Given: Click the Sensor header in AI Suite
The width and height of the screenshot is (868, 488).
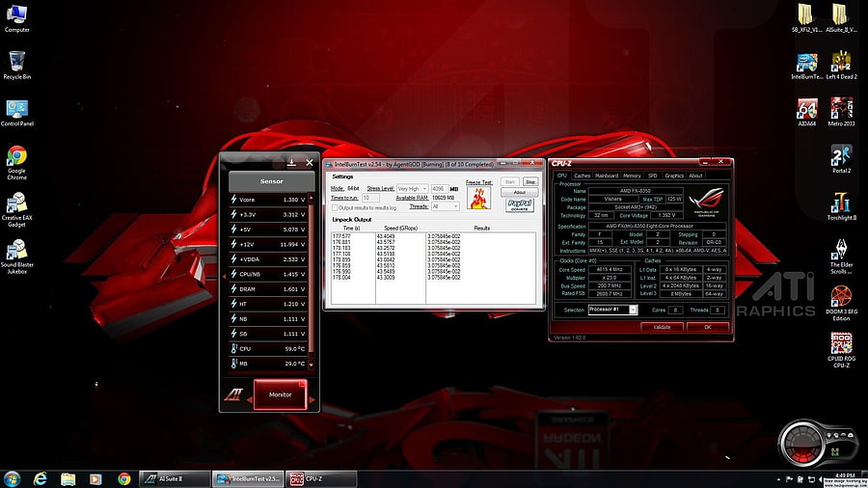Looking at the screenshot, I should tap(271, 181).
